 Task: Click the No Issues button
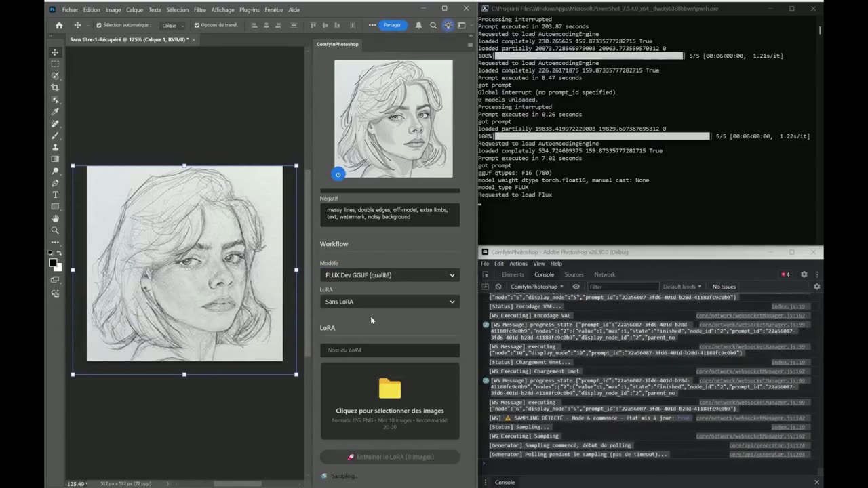724,287
